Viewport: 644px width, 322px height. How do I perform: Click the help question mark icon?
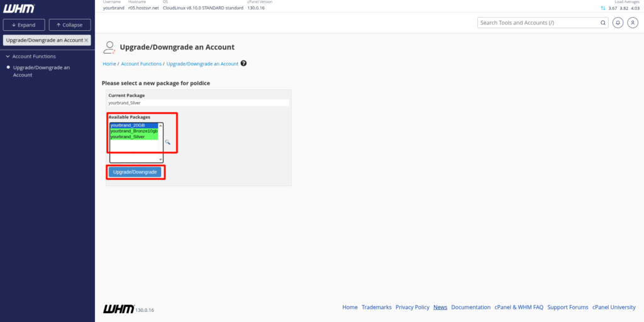[243, 64]
